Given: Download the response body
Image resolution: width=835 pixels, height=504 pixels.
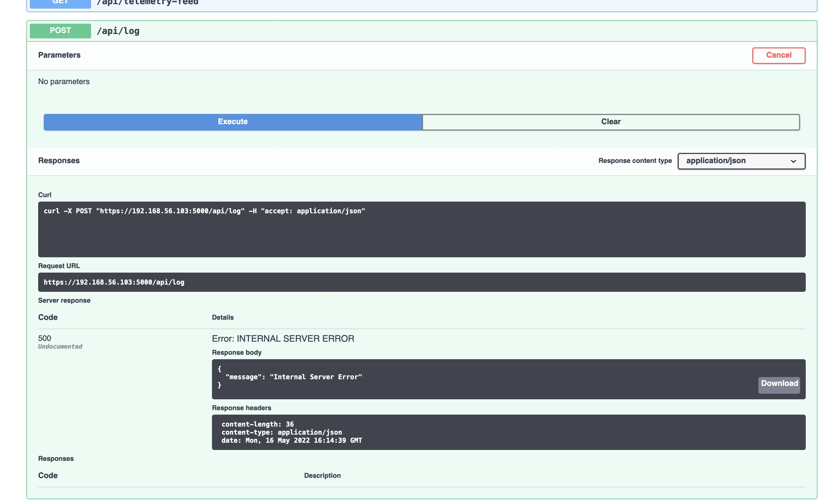Looking at the screenshot, I should coord(779,383).
